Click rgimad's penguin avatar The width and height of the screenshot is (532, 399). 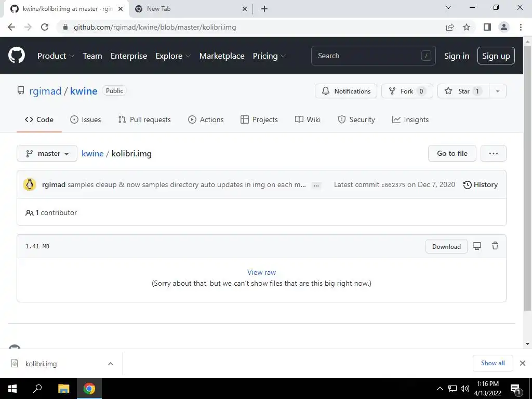coord(30,184)
